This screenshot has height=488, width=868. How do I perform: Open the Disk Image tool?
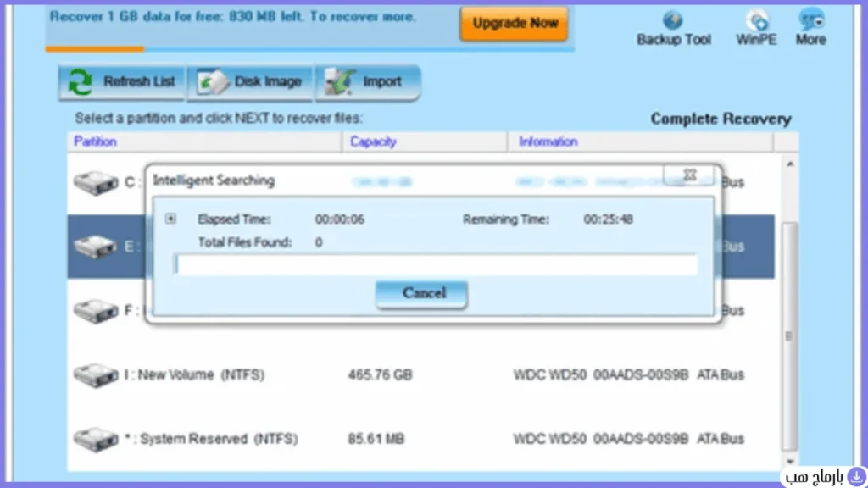250,82
